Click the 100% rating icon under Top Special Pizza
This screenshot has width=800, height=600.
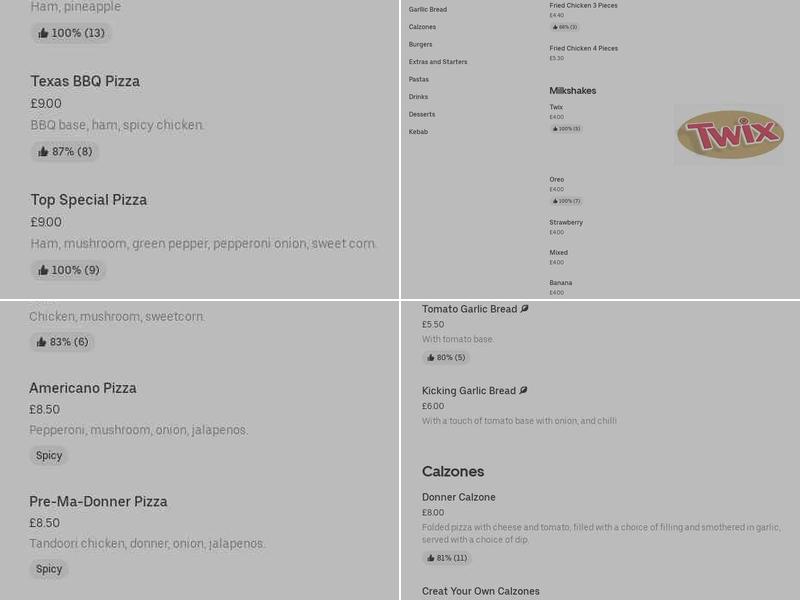67,269
